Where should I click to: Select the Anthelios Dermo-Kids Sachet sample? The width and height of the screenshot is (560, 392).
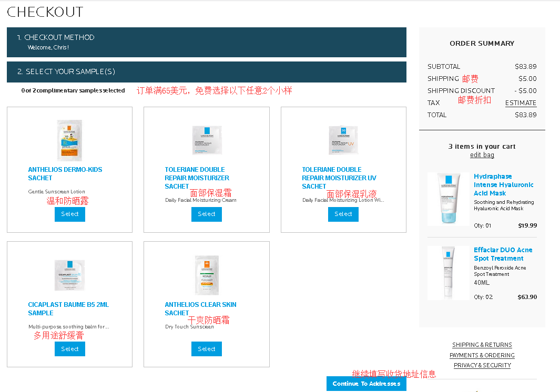coord(69,214)
